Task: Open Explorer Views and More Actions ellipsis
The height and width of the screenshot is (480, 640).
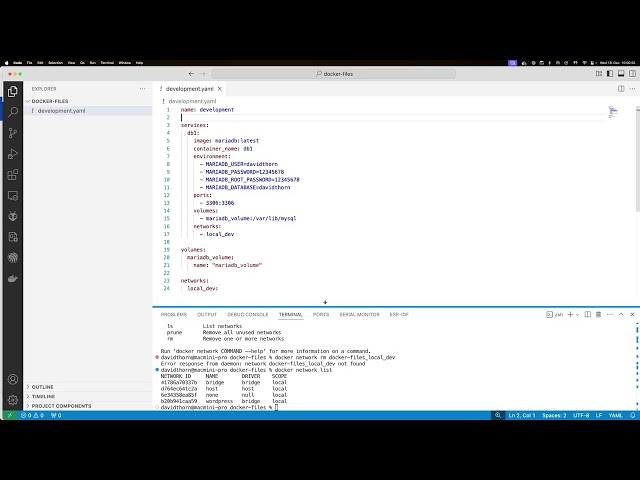Action: 142,89
